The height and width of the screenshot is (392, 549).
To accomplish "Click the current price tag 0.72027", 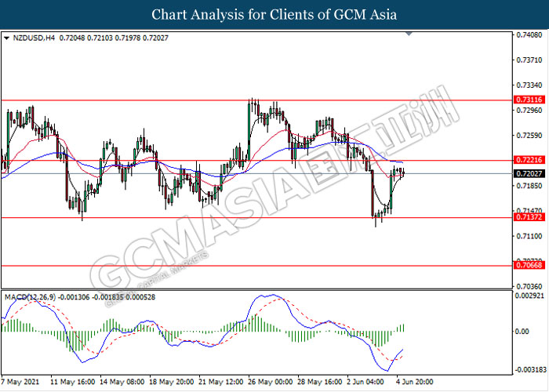I will click(529, 173).
